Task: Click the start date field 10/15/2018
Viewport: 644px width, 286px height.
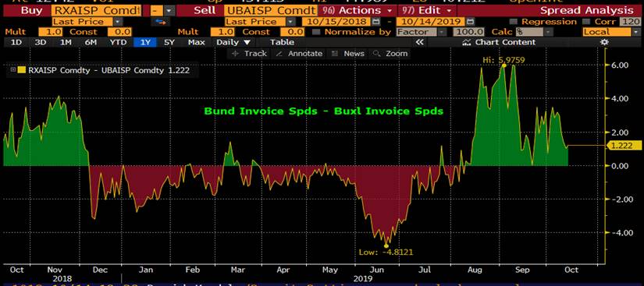Action: click(336, 21)
